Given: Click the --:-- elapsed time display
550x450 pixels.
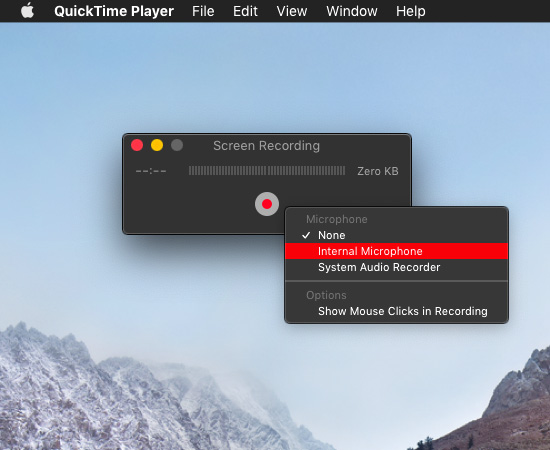Looking at the screenshot, I should click(151, 171).
